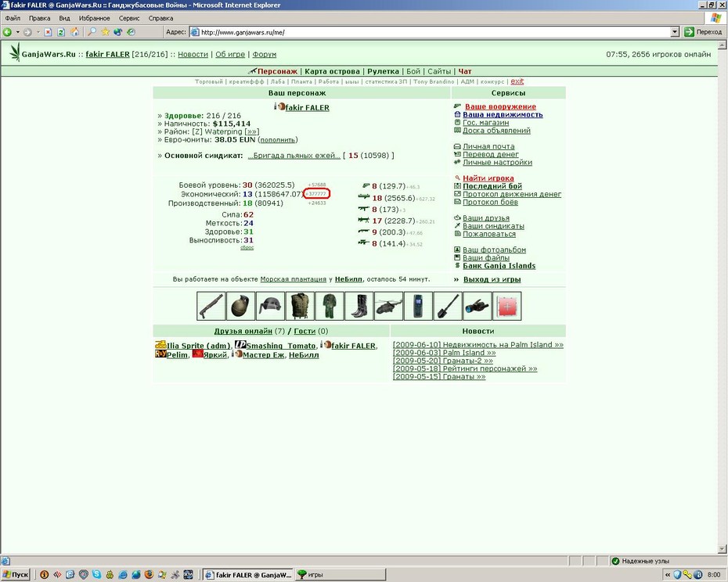Click the browser Back arrow button
This screenshot has height=582, width=728.
point(7,32)
